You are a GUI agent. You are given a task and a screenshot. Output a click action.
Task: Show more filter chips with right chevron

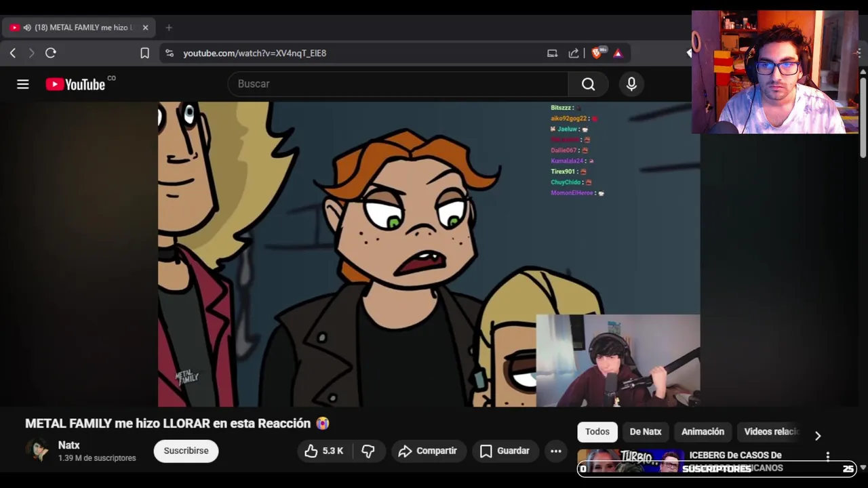818,435
